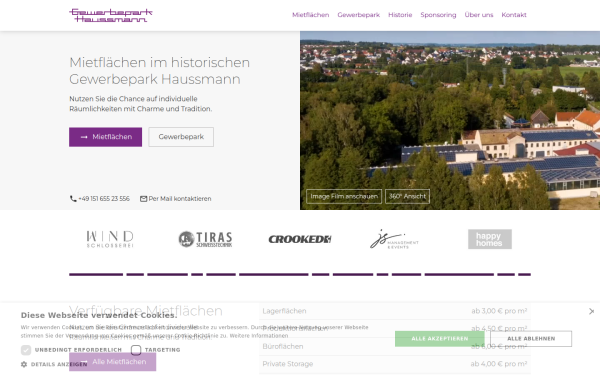Click the arrow icon in the Mietflächen button
The height and width of the screenshot is (375, 600).
(x=84, y=137)
